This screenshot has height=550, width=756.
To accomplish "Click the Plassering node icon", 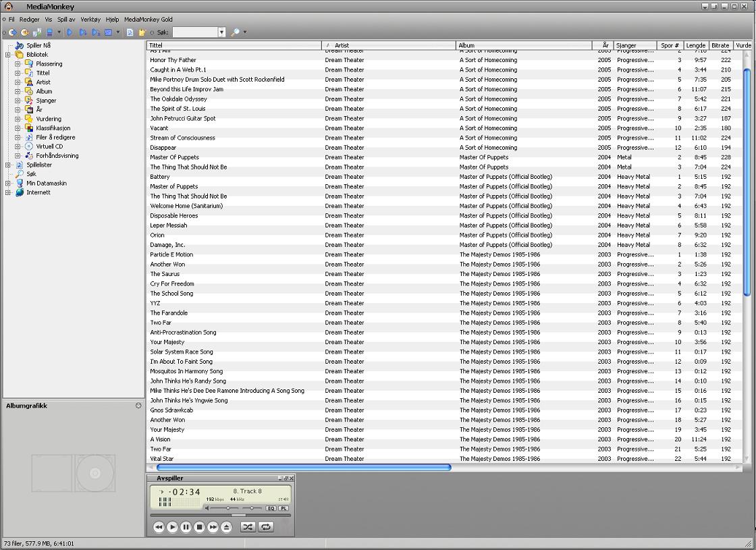I will click(x=29, y=63).
